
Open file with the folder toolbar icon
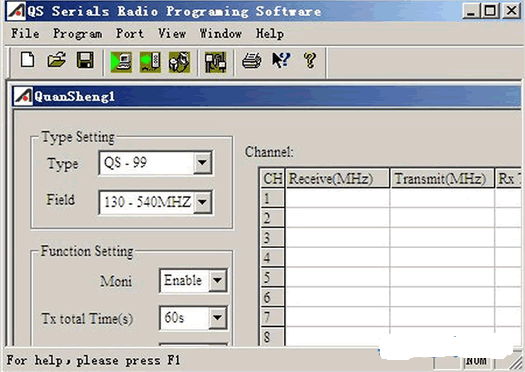[56, 61]
